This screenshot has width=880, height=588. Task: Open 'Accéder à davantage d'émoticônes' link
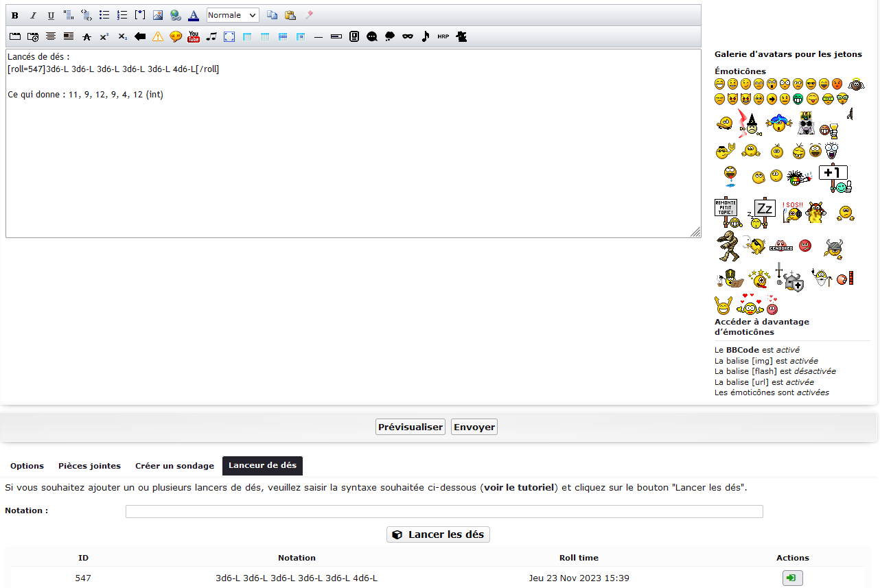pos(762,327)
